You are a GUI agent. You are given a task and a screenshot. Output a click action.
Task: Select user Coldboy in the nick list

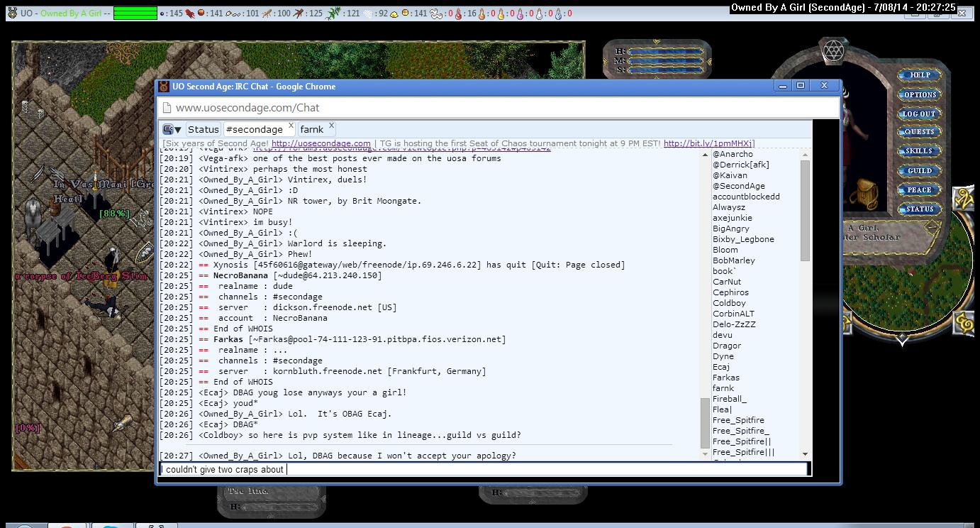pyautogui.click(x=729, y=303)
